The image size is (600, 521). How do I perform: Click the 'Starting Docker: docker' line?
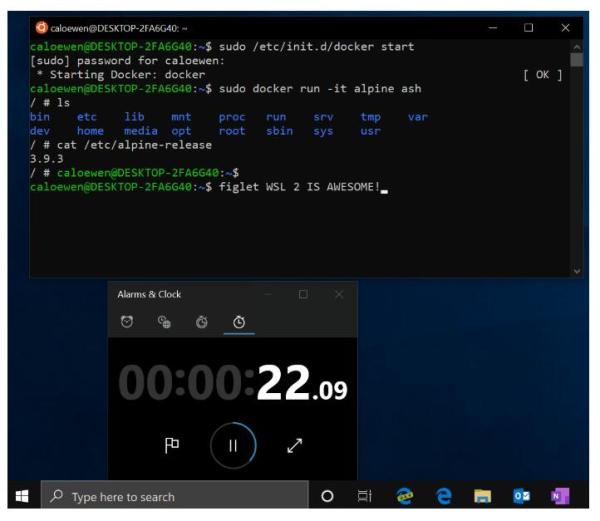[x=127, y=75]
